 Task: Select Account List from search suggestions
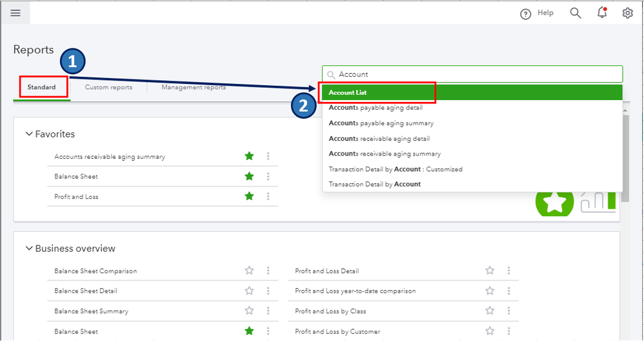[348, 92]
